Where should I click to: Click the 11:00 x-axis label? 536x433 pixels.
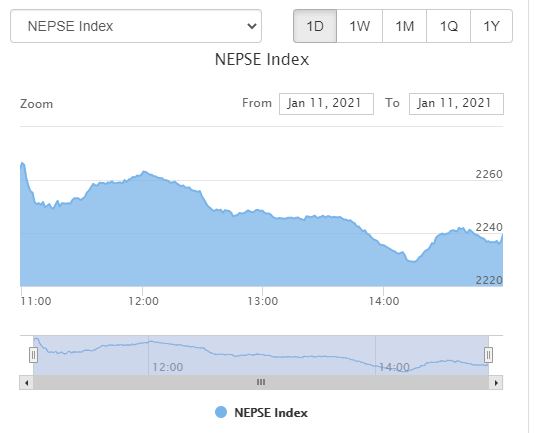click(36, 301)
